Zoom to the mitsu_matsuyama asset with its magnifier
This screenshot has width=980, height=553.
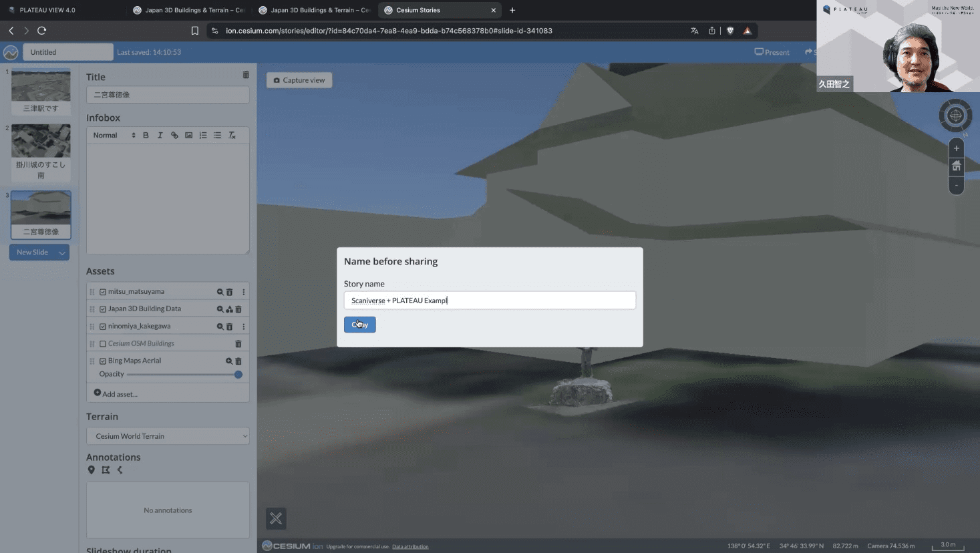coord(220,292)
